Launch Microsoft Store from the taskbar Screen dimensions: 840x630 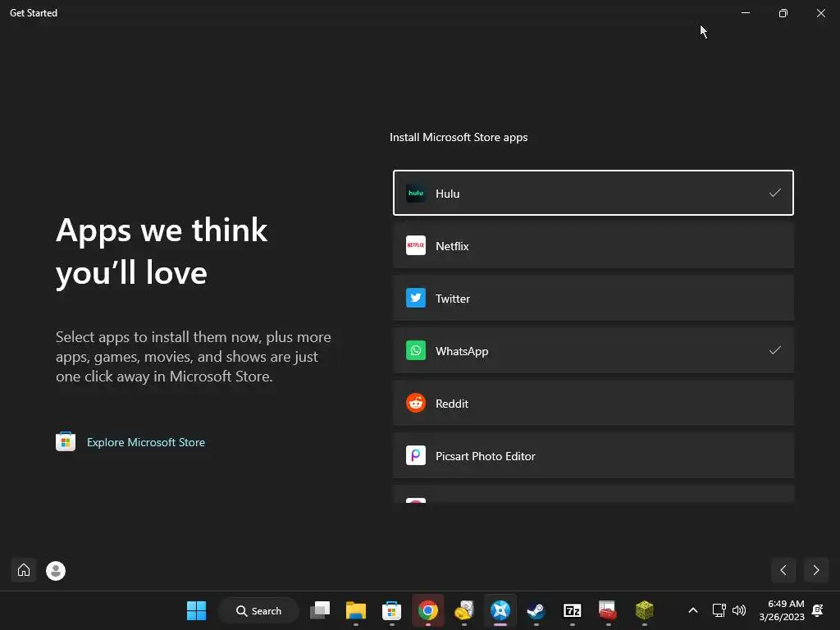pos(391,610)
